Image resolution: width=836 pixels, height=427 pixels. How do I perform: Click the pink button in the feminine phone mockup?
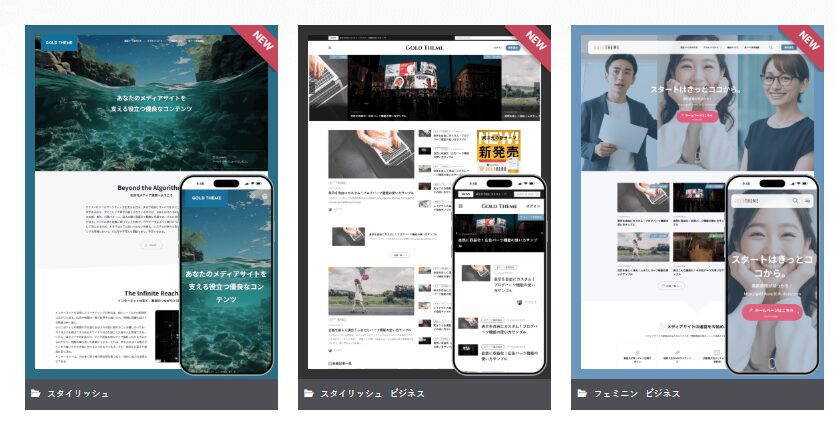coord(771,310)
